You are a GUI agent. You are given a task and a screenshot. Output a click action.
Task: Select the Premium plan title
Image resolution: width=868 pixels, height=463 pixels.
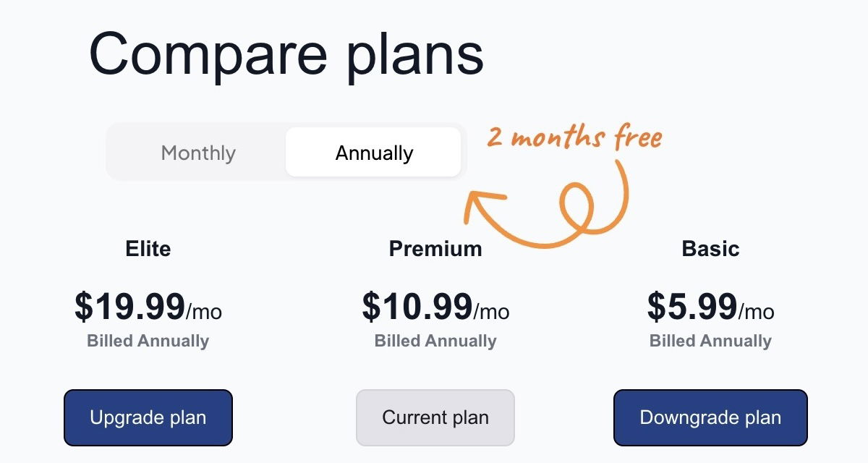tap(435, 249)
